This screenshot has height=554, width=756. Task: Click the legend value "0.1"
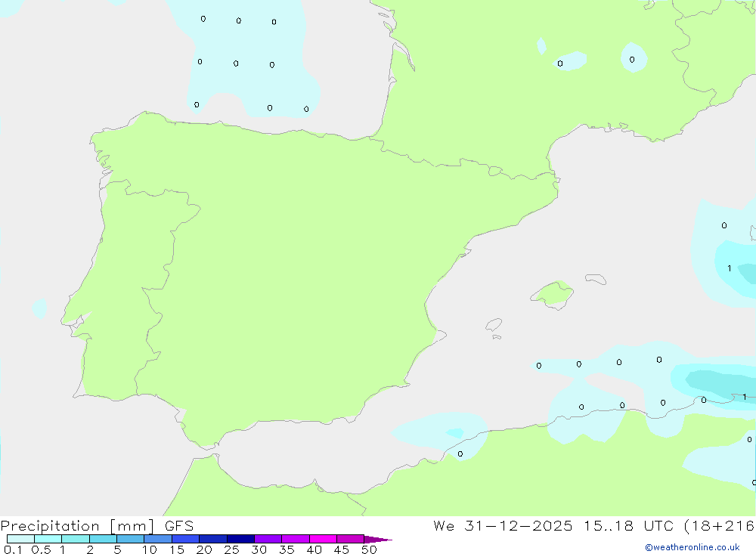pos(13,549)
